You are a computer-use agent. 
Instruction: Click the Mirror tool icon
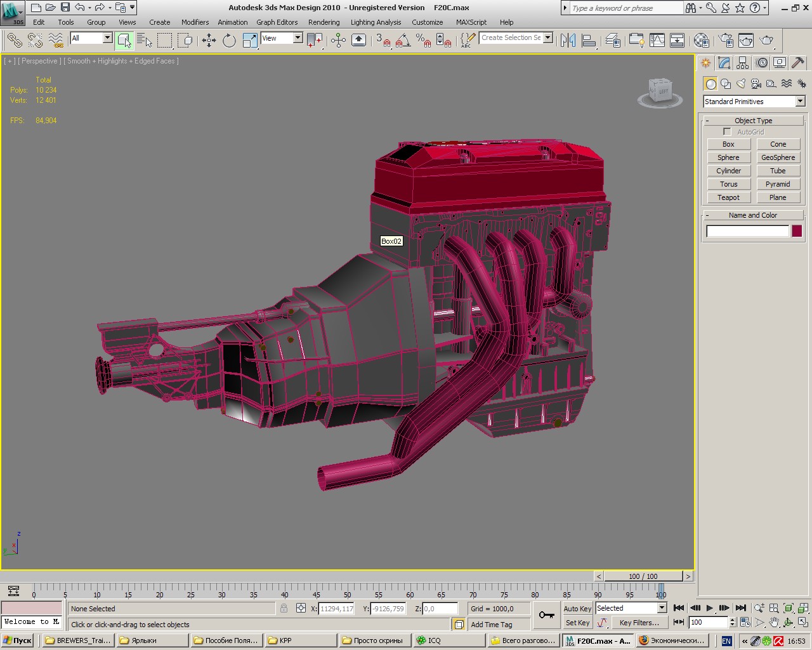click(568, 41)
